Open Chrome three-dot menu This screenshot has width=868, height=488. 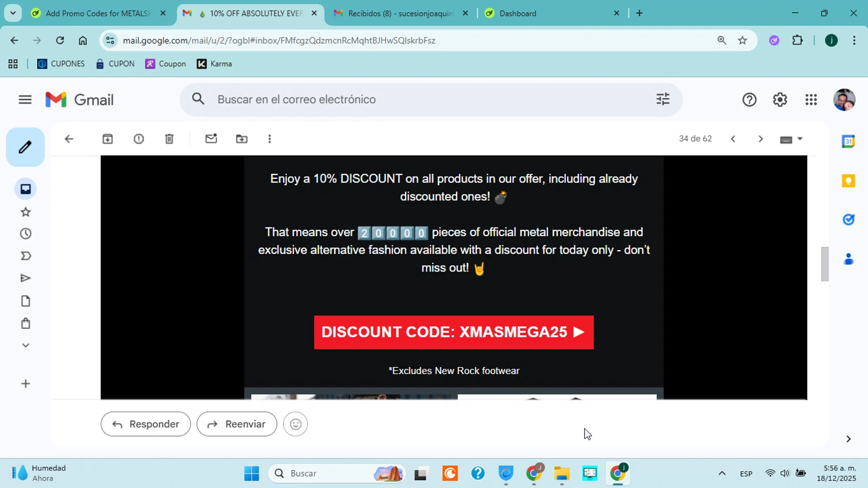(854, 41)
